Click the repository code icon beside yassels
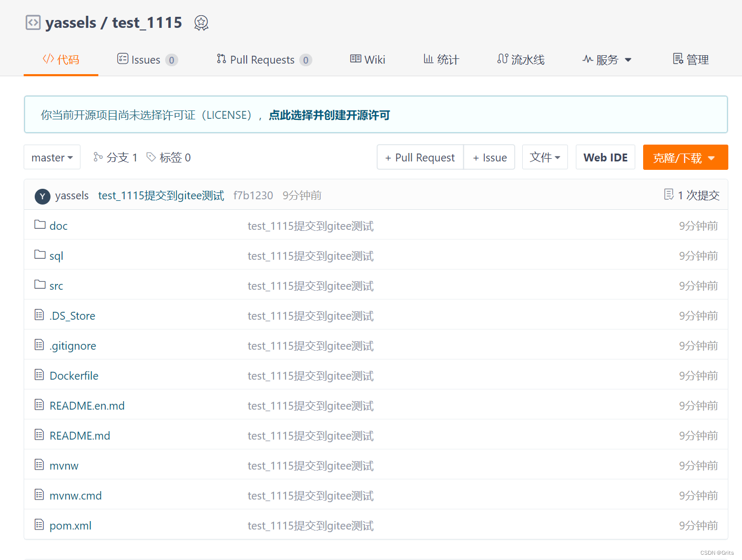742x560 pixels. point(33,23)
